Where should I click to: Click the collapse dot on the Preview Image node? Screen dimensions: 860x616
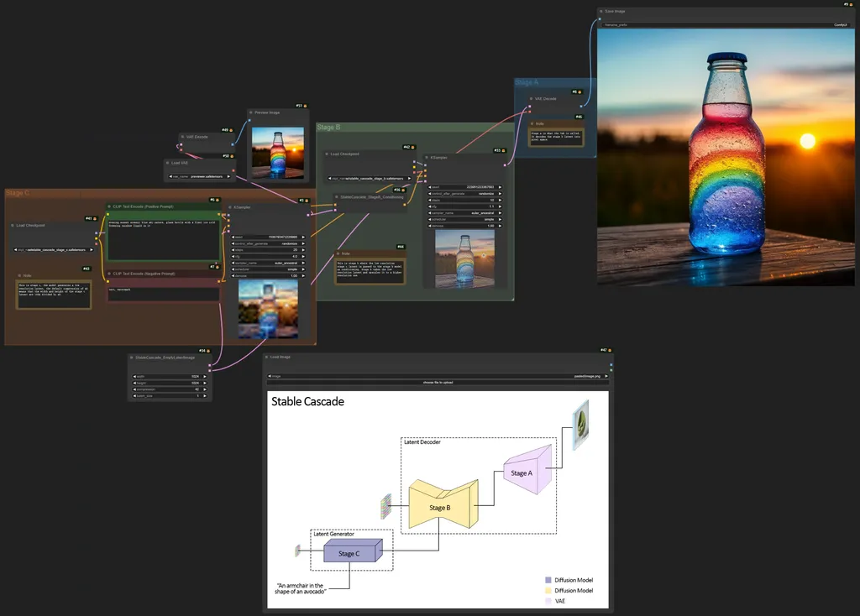tap(250, 112)
